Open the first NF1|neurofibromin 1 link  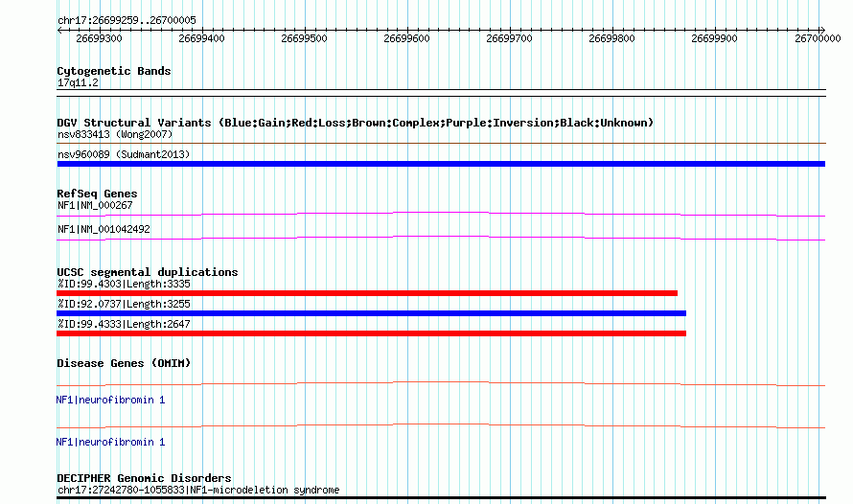[x=110, y=401]
